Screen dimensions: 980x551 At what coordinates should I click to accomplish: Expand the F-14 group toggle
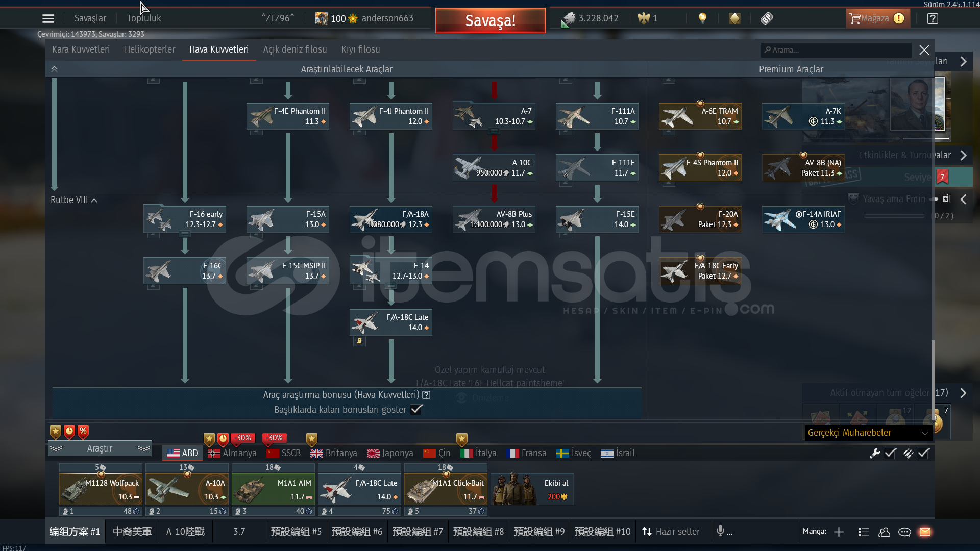click(391, 286)
